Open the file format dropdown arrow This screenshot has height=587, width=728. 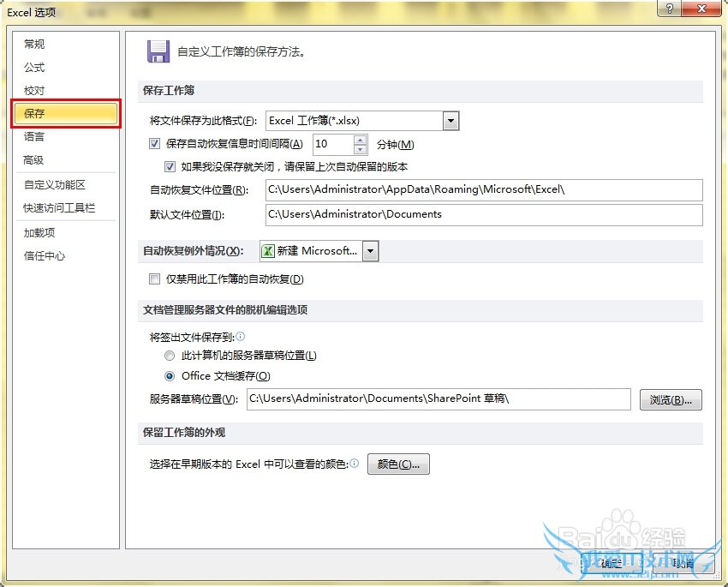click(451, 121)
